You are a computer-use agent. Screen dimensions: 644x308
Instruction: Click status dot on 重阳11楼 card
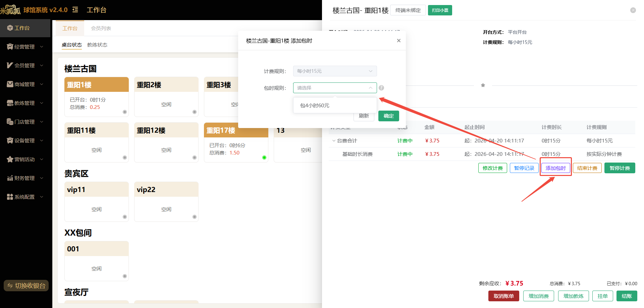(x=125, y=158)
